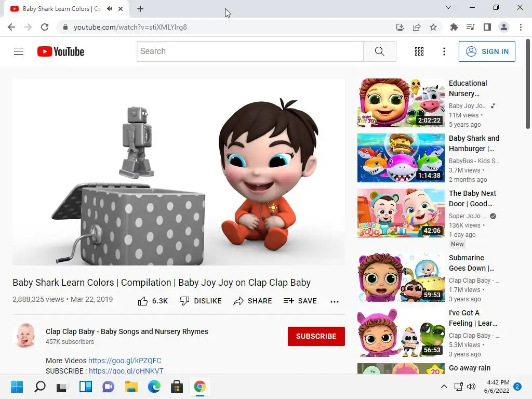
Task: Close the Baby Shark tab
Action: click(121, 9)
